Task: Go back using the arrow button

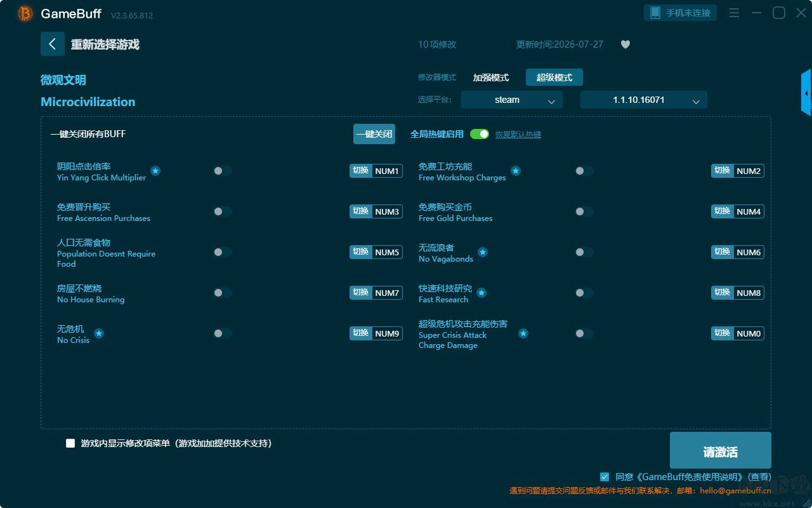Action: pos(53,44)
